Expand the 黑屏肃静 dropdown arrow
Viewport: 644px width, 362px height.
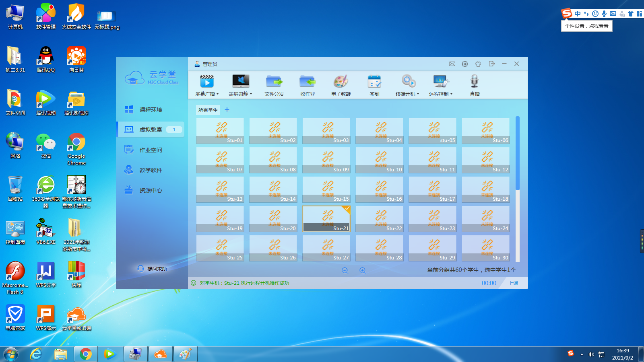(251, 94)
